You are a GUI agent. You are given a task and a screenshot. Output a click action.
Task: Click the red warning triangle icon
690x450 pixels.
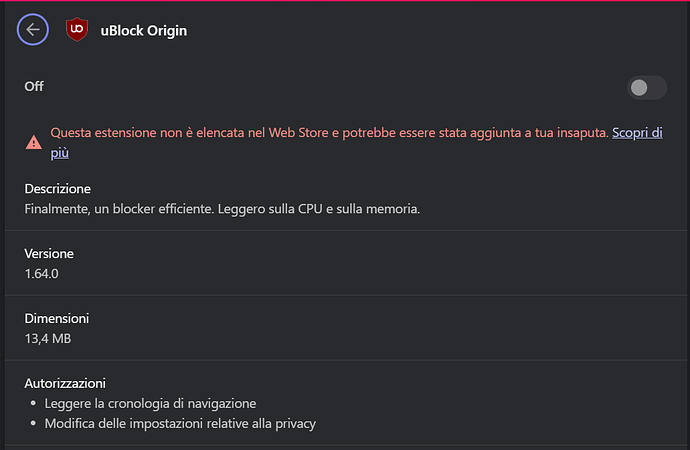tap(34, 143)
